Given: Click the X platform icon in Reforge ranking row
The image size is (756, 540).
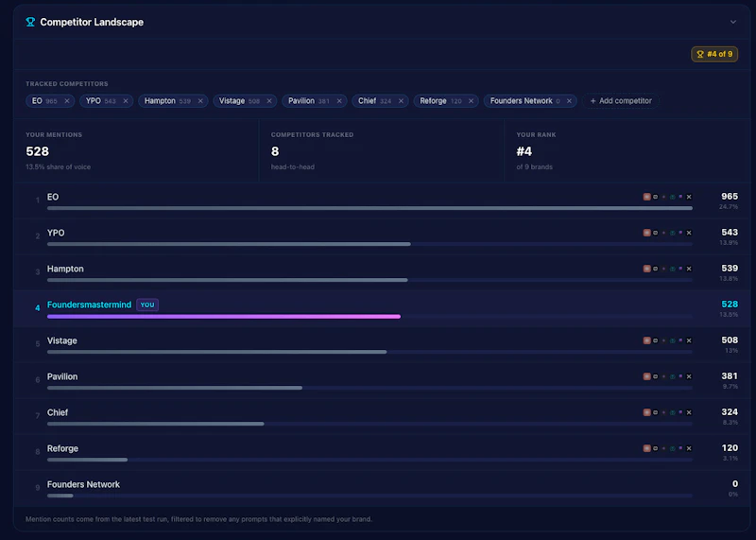Looking at the screenshot, I should point(689,448).
